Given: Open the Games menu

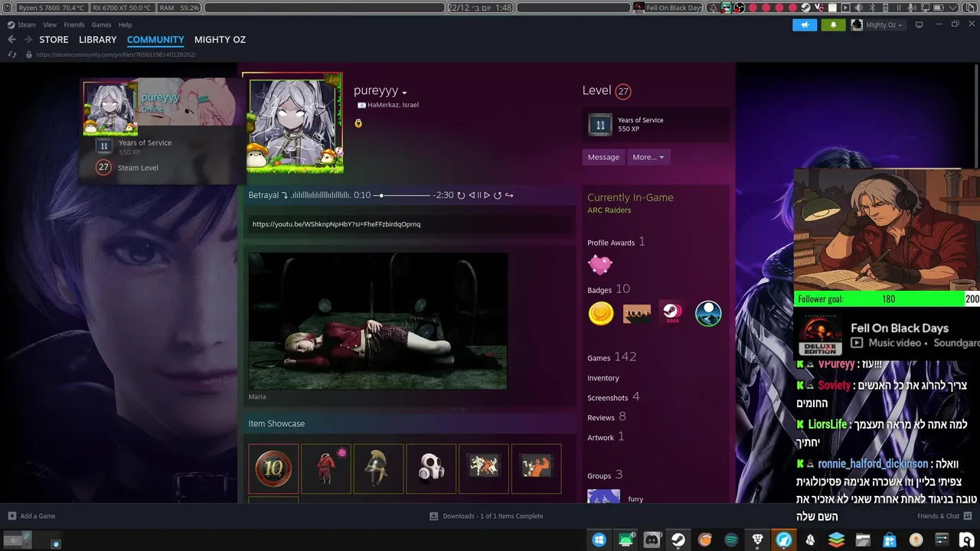Looking at the screenshot, I should [x=102, y=24].
